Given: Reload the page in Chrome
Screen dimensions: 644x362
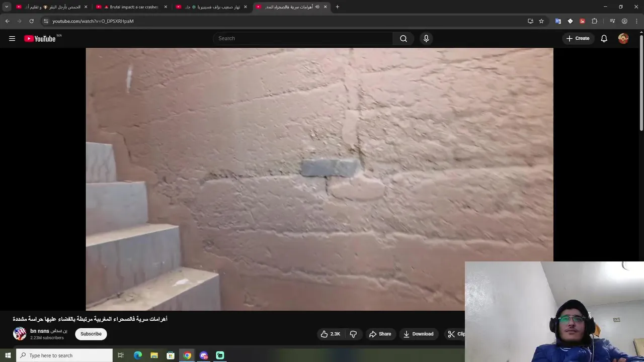Looking at the screenshot, I should coord(31,21).
